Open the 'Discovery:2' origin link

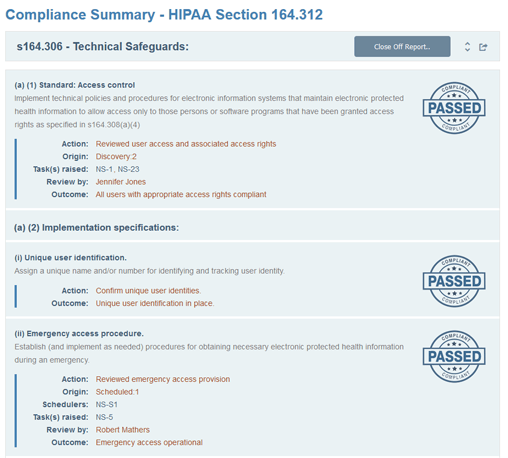[x=116, y=157]
